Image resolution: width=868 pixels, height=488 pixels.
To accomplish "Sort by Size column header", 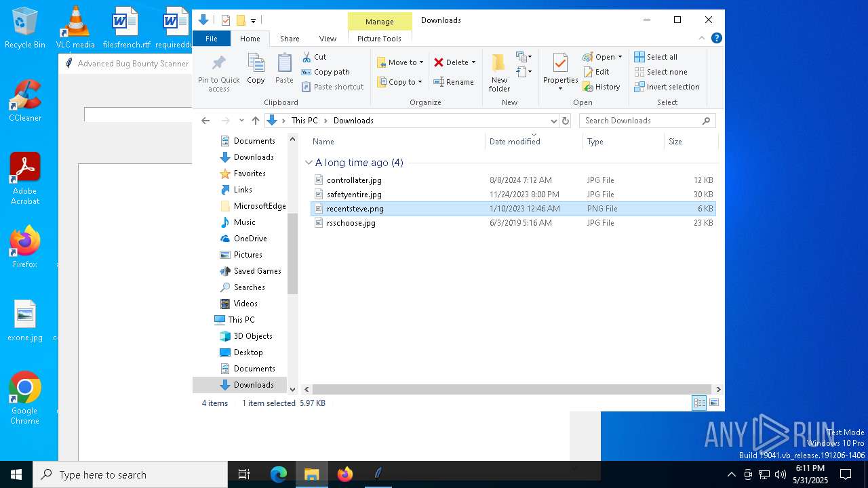I will click(x=690, y=142).
